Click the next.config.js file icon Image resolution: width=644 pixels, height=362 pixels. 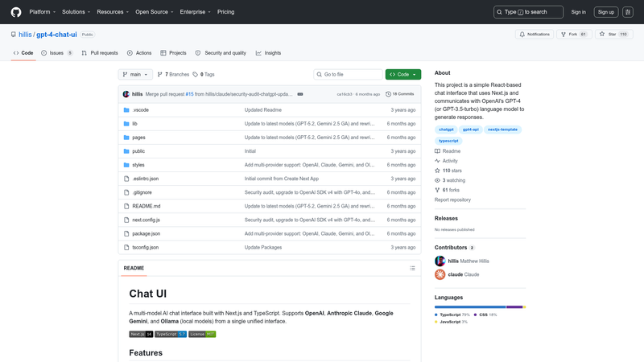pos(126,220)
